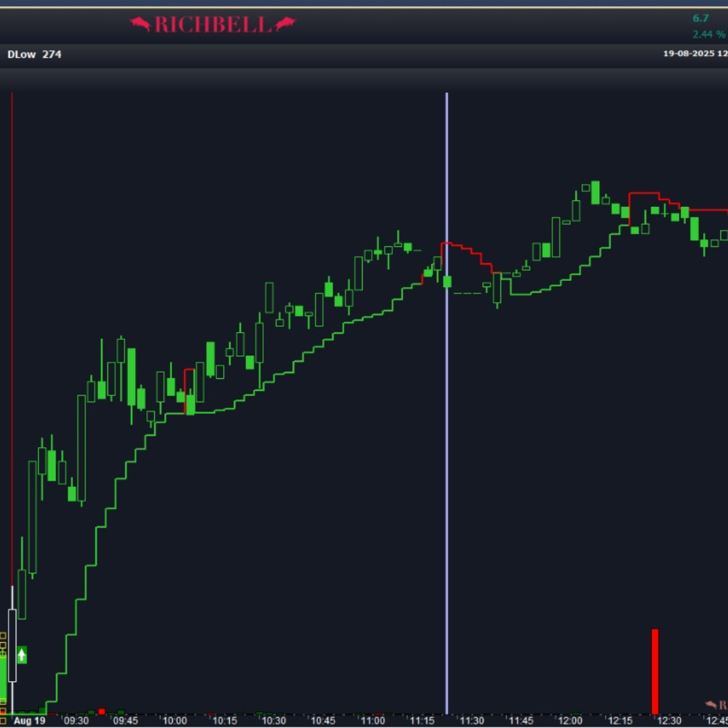Click the small red volume bar near 09:45
Image resolution: width=728 pixels, height=728 pixels.
click(x=102, y=711)
